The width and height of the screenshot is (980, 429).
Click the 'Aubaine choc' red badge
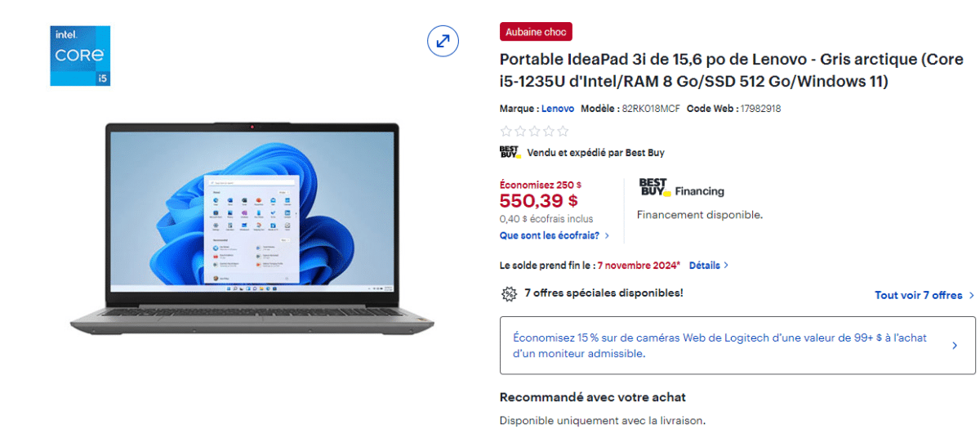(536, 32)
